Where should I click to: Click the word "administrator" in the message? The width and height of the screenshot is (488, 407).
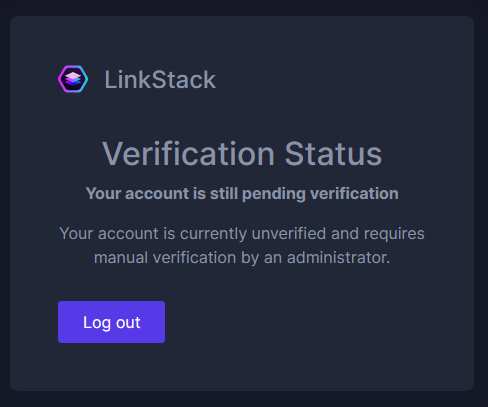337,258
